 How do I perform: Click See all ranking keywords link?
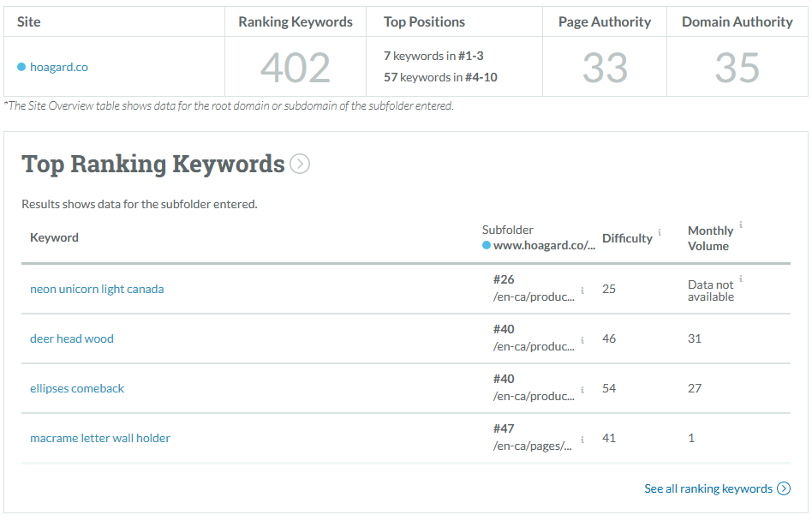point(708,488)
